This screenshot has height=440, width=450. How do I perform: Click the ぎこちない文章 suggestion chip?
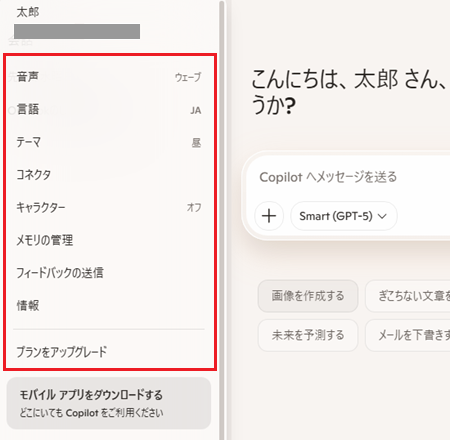(x=408, y=296)
